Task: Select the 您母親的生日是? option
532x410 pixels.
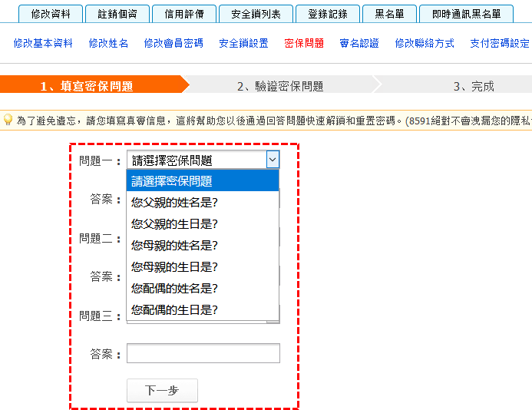Action: coord(174,266)
